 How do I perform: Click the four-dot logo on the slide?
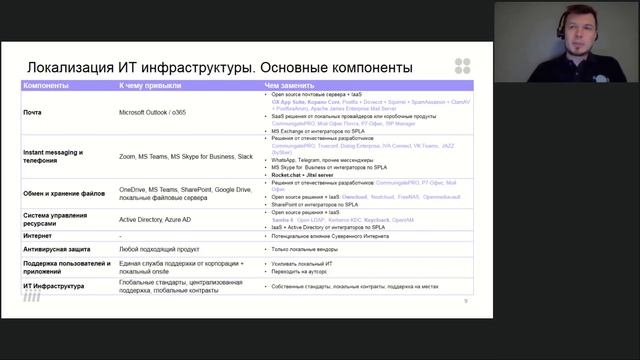[x=462, y=66]
